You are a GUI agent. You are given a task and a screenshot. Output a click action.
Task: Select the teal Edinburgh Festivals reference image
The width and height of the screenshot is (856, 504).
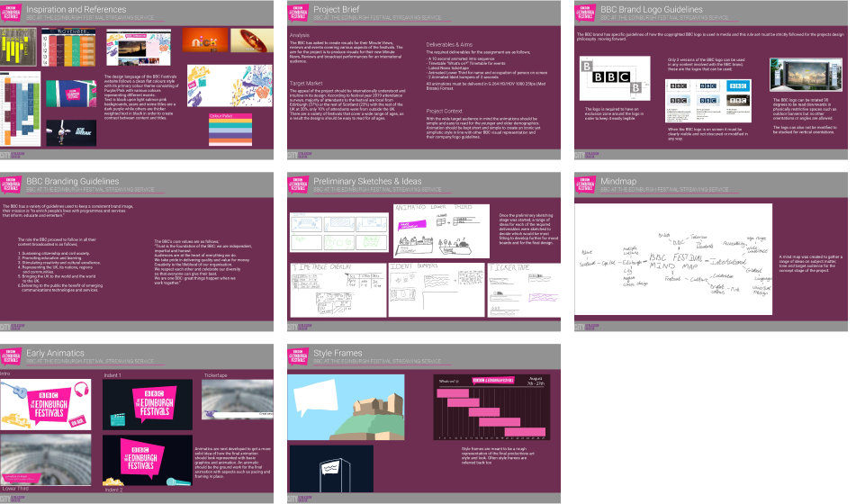tap(71, 94)
